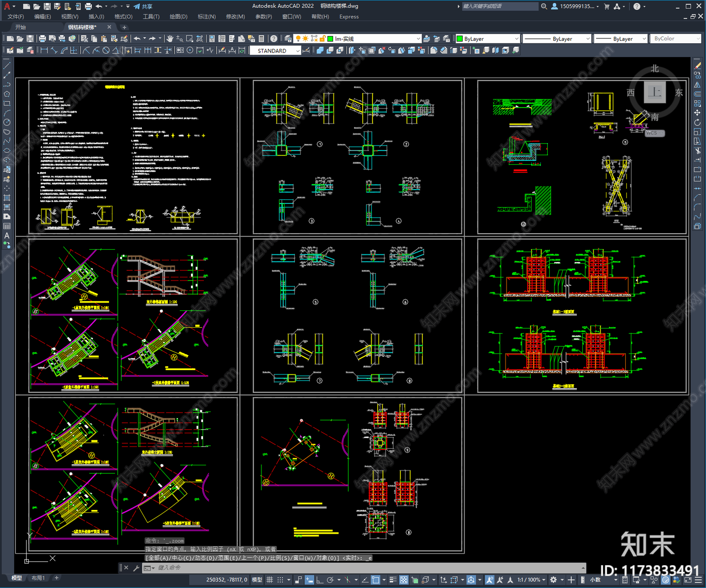Viewport: 706px width, 588px height.
Task: Click the keyword search box in title bar
Action: (500, 6)
